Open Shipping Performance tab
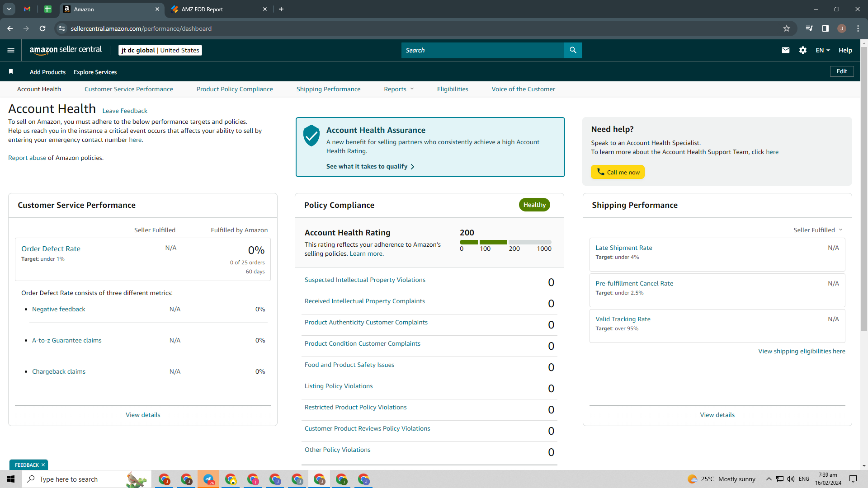Image resolution: width=868 pixels, height=488 pixels. pyautogui.click(x=328, y=89)
